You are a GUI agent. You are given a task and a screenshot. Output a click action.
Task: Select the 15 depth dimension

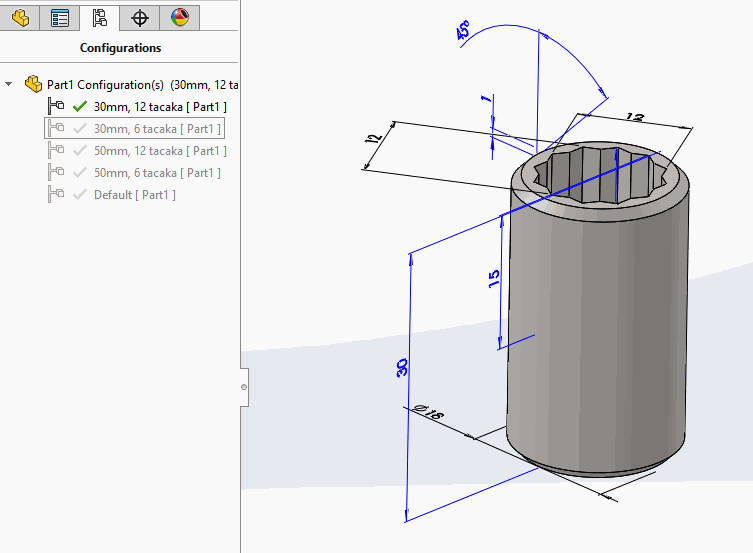tap(494, 279)
